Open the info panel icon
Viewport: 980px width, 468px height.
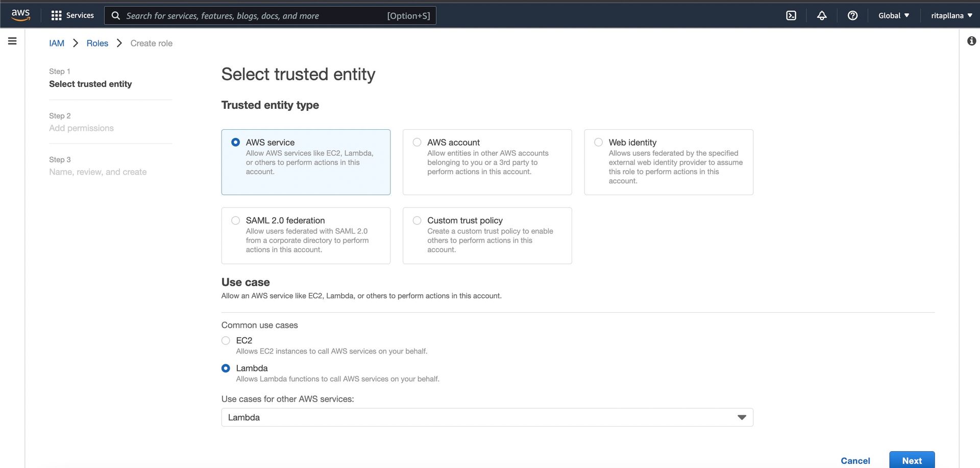[971, 41]
